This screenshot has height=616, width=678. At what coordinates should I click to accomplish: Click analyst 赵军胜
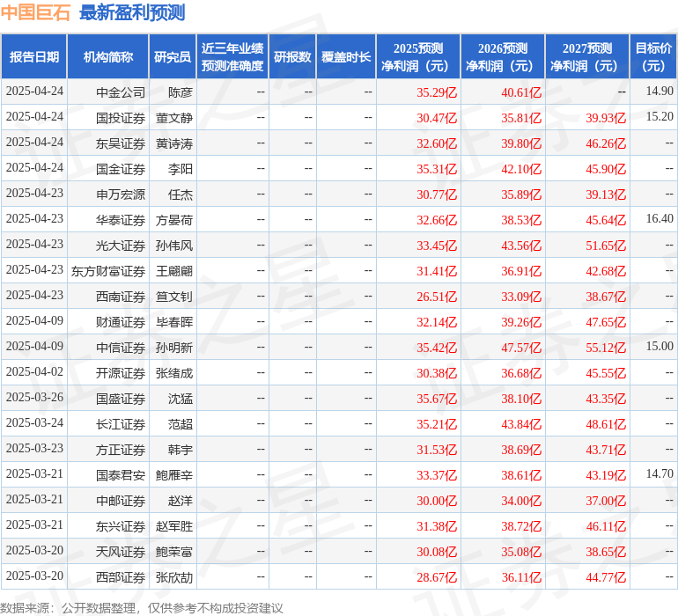pos(174,526)
